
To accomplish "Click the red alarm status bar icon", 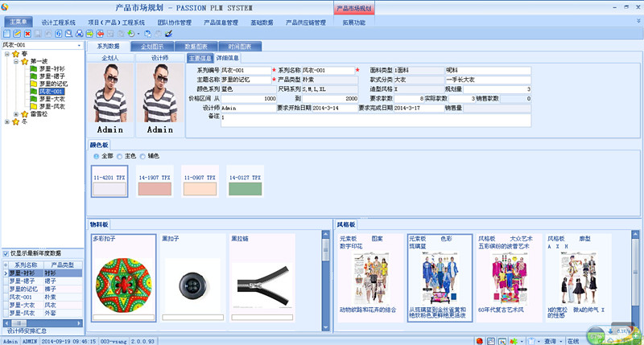I will (x=479, y=341).
